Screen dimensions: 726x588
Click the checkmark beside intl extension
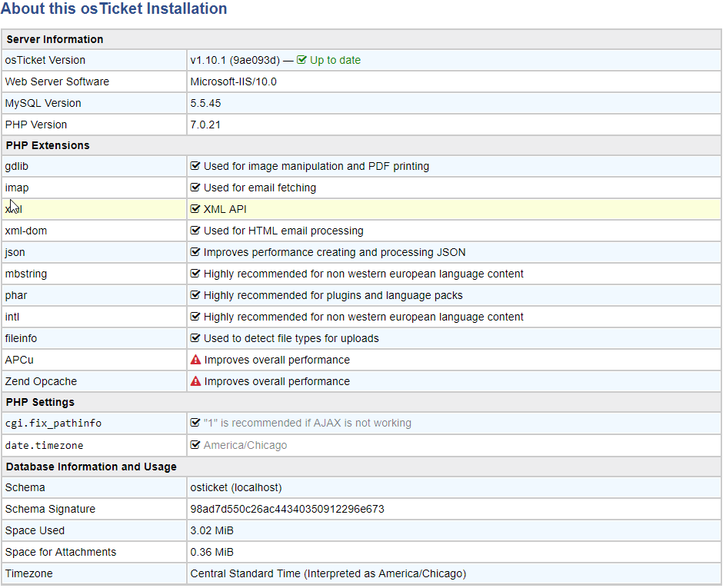195,317
